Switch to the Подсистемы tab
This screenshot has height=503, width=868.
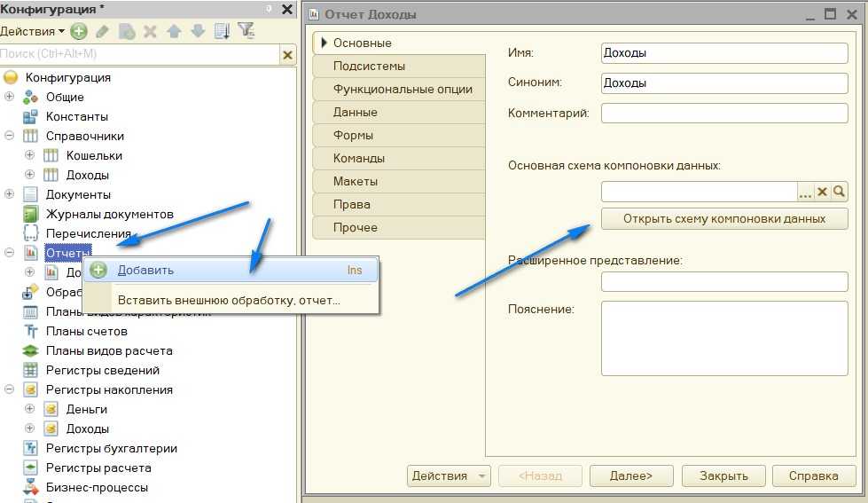click(399, 66)
